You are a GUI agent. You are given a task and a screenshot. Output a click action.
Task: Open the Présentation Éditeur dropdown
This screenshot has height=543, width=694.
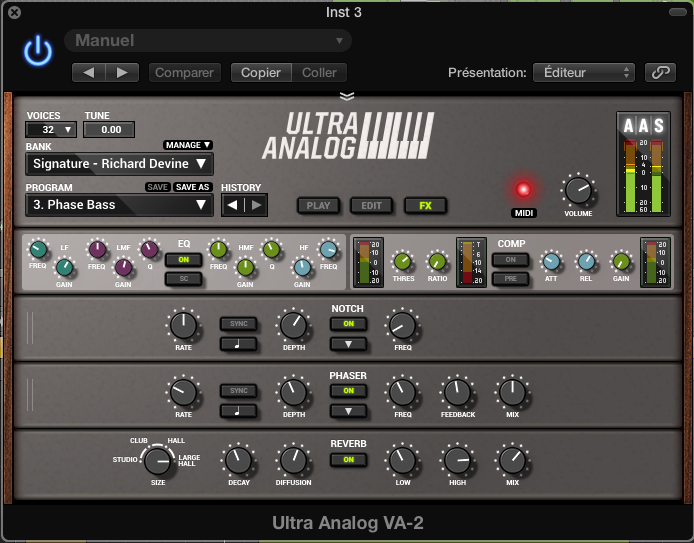pos(584,73)
